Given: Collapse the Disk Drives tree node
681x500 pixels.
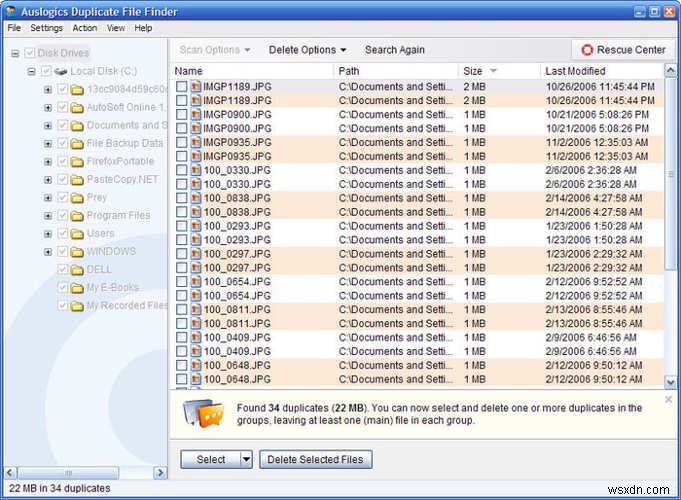Looking at the screenshot, I should (15, 54).
